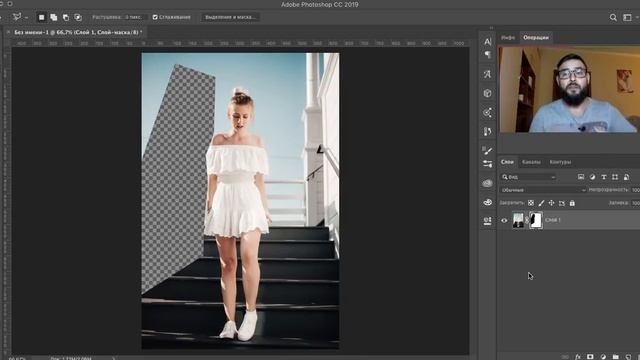Close the Без имени-1 document tab
This screenshot has height=360, width=640.
tap(8, 32)
